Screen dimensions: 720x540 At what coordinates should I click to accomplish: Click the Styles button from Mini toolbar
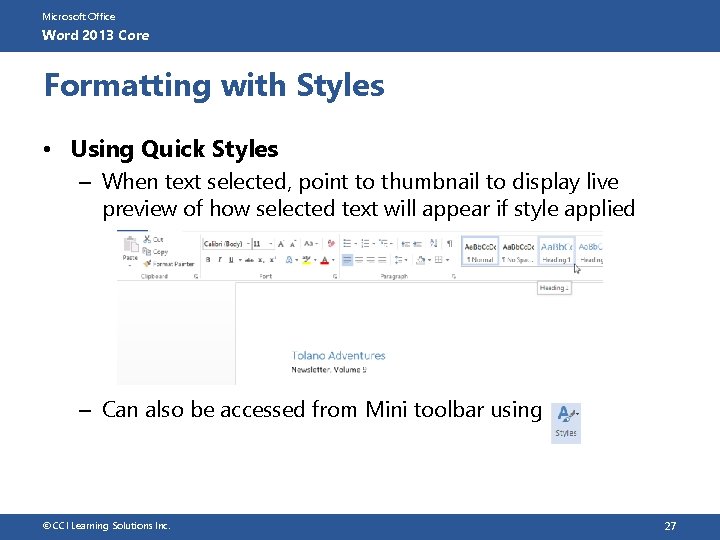click(566, 423)
